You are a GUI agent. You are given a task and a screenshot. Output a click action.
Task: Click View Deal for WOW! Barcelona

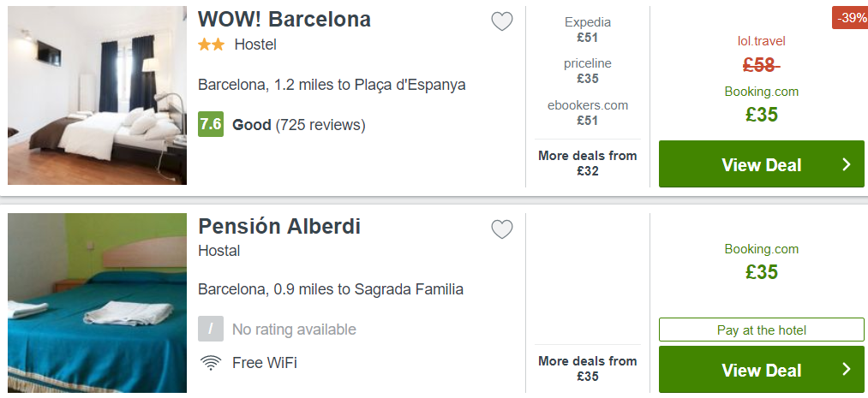(x=761, y=164)
